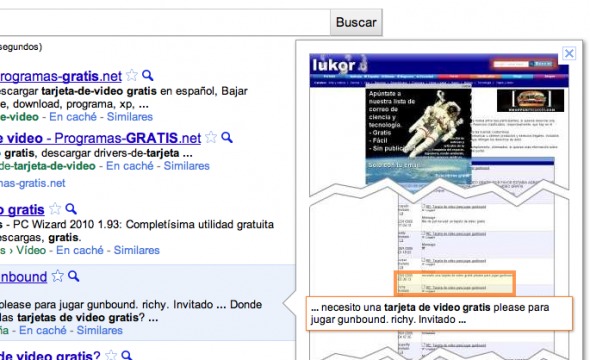This screenshot has height=360, width=590.
Task: Open preview magnifier of 'de video gratis?' result
Action: coord(126,355)
